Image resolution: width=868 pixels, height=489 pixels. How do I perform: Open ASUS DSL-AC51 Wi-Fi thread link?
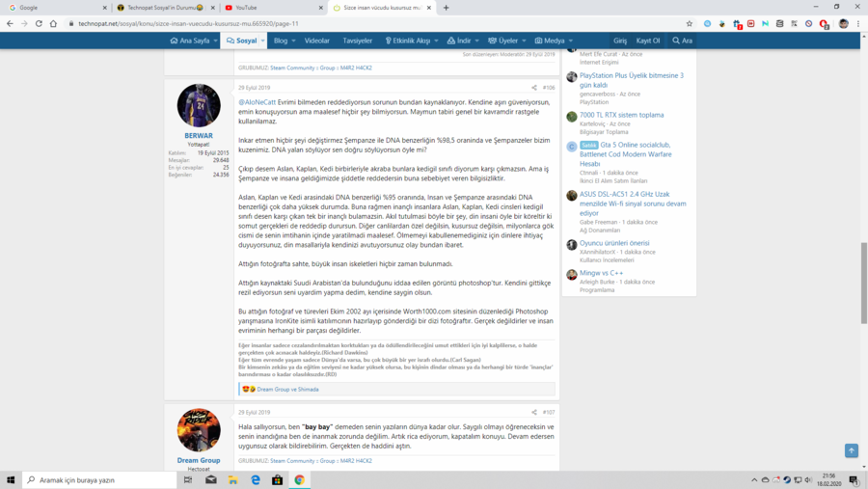[x=633, y=204]
